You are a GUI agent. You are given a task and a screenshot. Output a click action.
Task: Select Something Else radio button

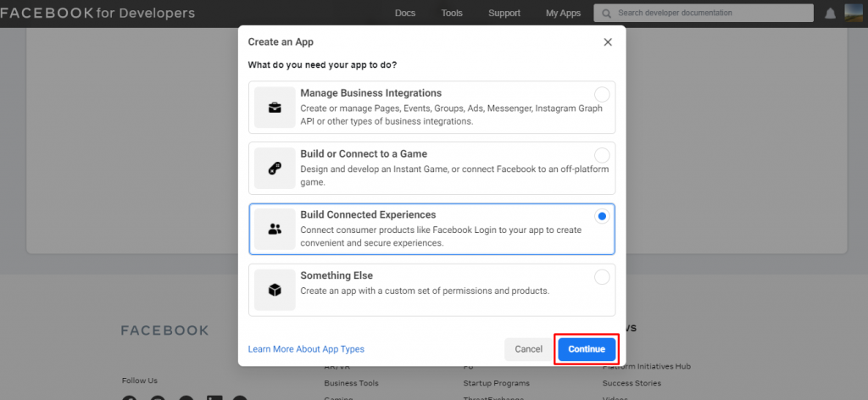602,277
